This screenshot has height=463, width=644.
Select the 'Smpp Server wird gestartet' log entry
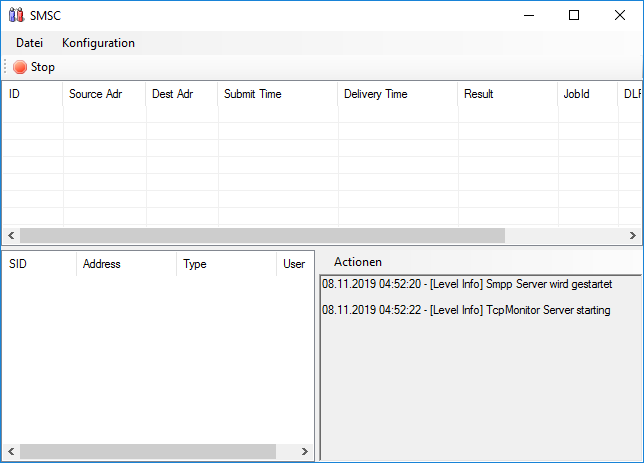(x=467, y=285)
